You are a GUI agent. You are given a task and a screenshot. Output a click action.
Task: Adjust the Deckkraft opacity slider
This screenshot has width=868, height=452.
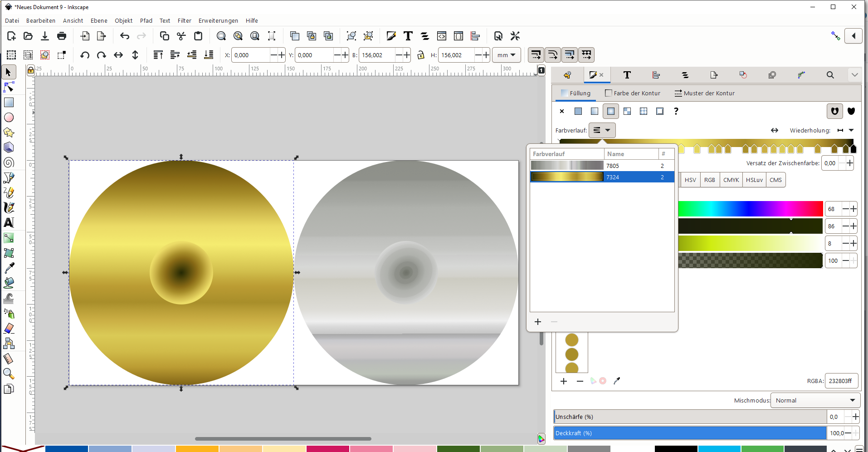click(x=689, y=433)
